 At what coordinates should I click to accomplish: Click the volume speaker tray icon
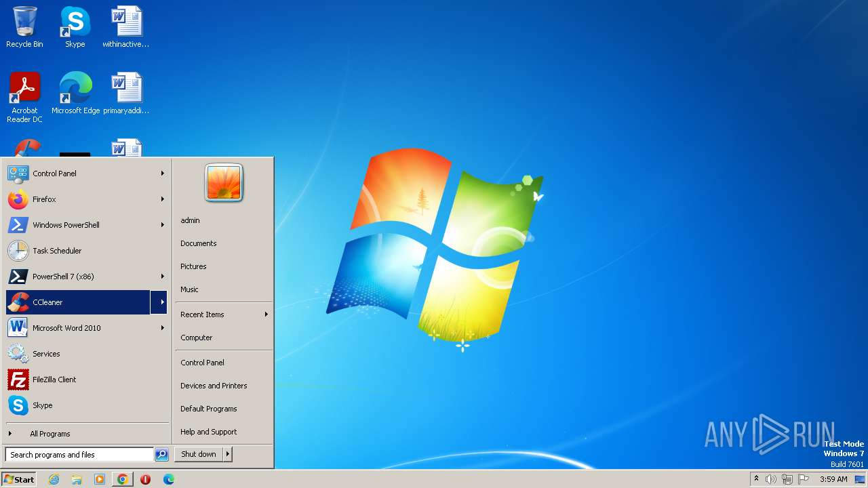tap(771, 479)
